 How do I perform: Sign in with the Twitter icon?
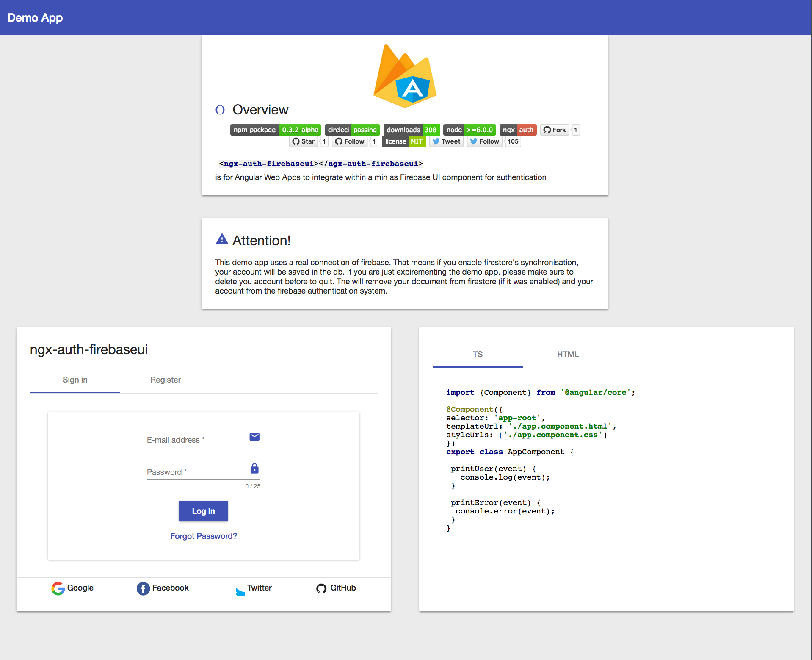point(240,590)
